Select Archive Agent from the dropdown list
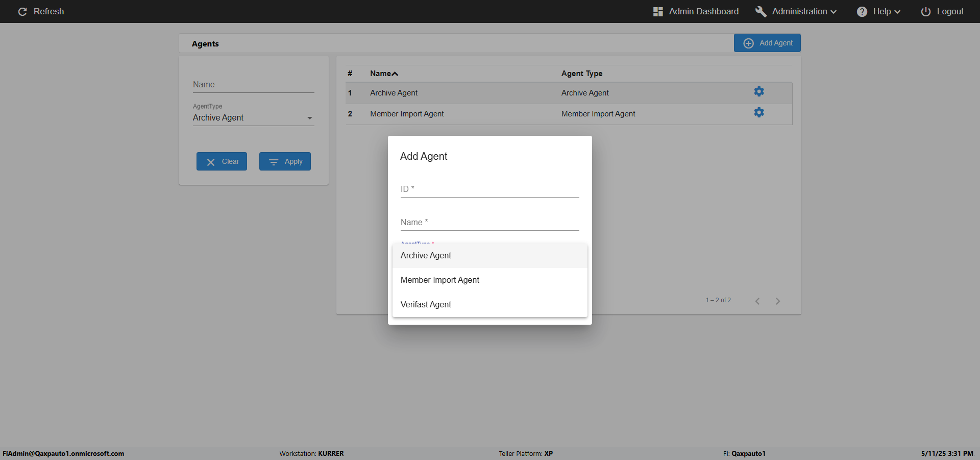 click(x=426, y=255)
